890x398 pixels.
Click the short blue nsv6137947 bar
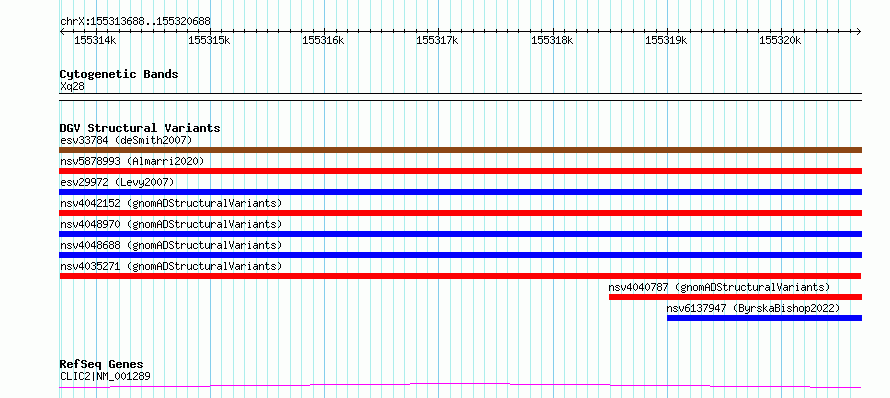[764, 318]
